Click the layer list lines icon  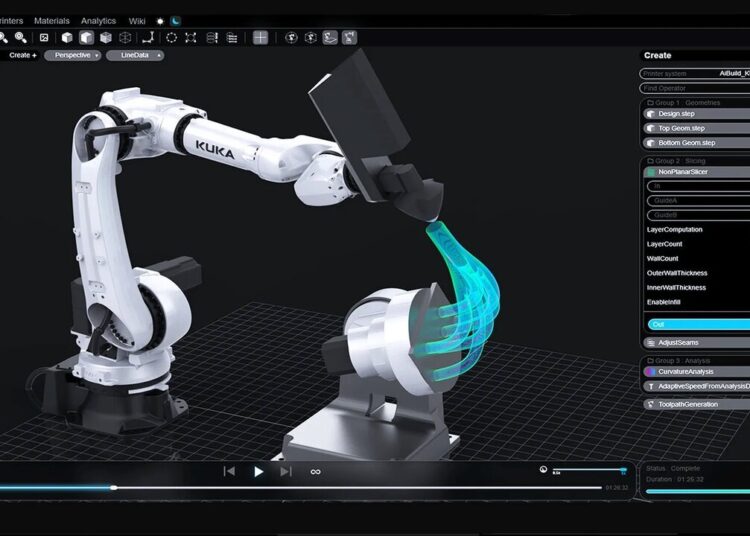point(232,37)
